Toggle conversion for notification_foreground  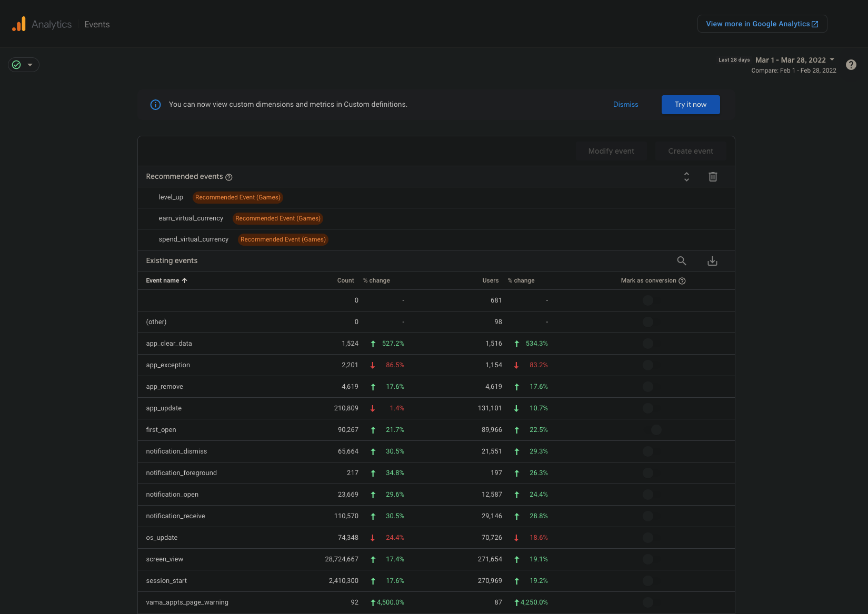tap(648, 473)
